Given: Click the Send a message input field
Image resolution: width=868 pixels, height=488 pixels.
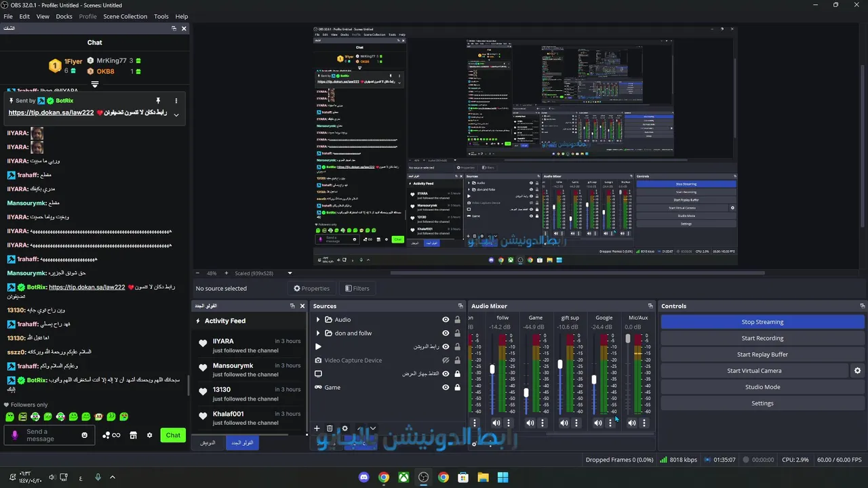Looking at the screenshot, I should (x=50, y=435).
